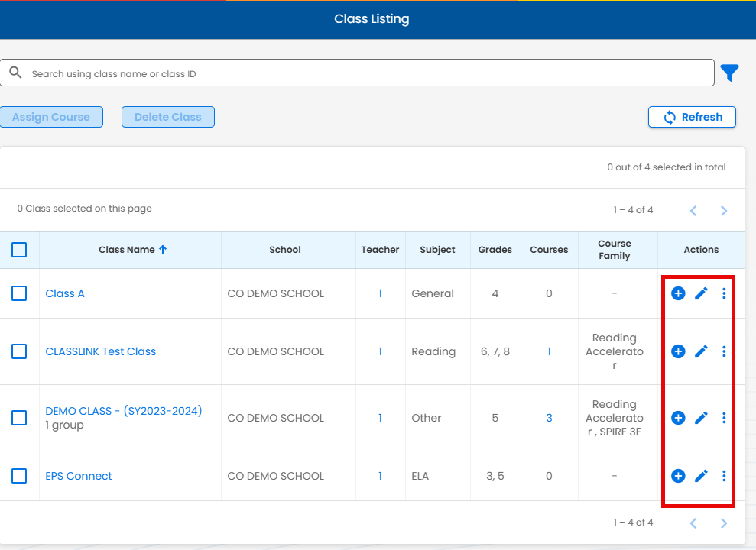Click the Subject column header

(x=437, y=250)
